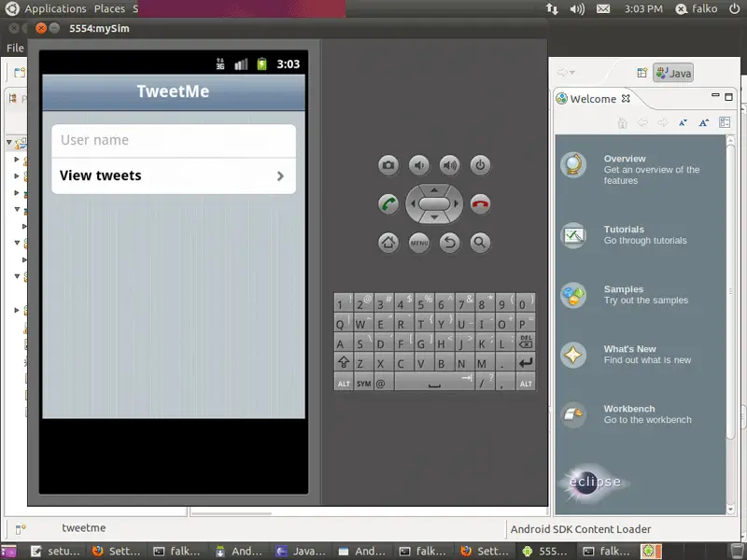This screenshot has width=747, height=560.
Task: Toggle the SYM key on emulator keyboard
Action: pos(363,383)
